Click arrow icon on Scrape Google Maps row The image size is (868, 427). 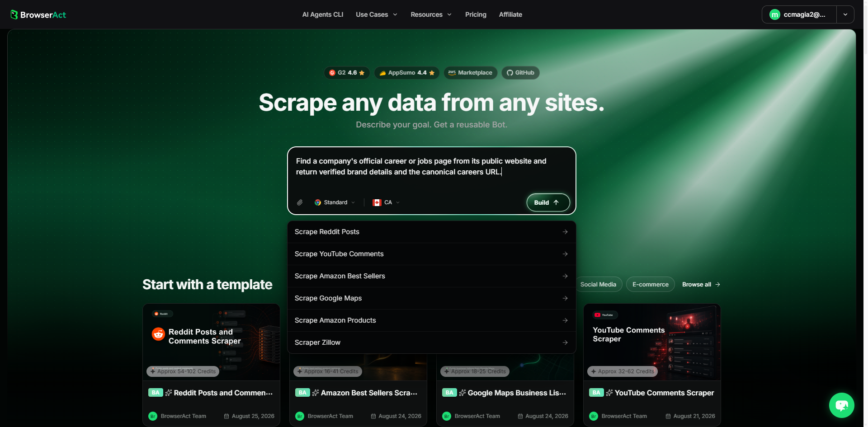(565, 298)
